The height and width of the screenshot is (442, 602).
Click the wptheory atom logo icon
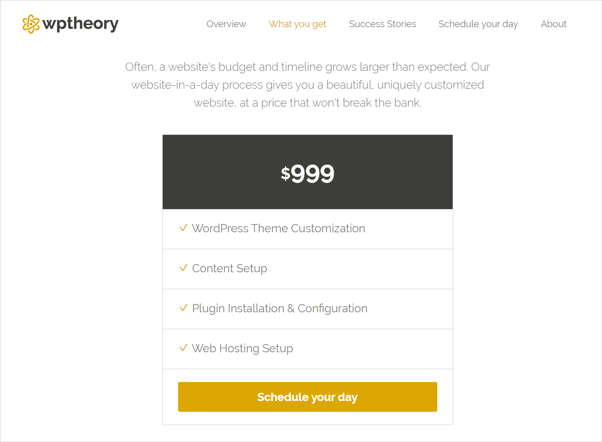31,24
